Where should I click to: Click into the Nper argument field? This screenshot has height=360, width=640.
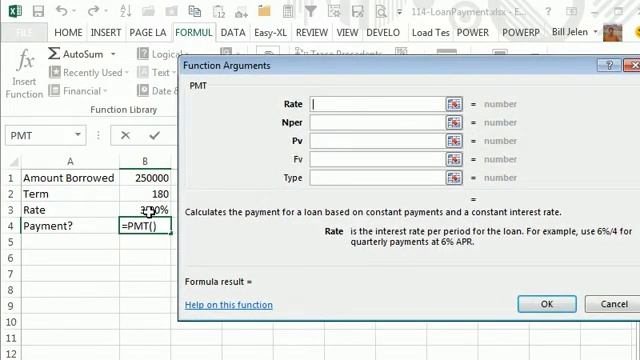[377, 122]
